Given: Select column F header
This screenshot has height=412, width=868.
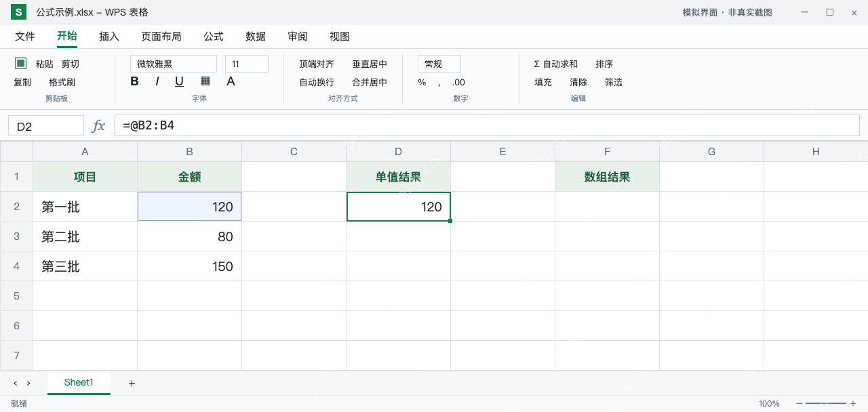Looking at the screenshot, I should [607, 151].
